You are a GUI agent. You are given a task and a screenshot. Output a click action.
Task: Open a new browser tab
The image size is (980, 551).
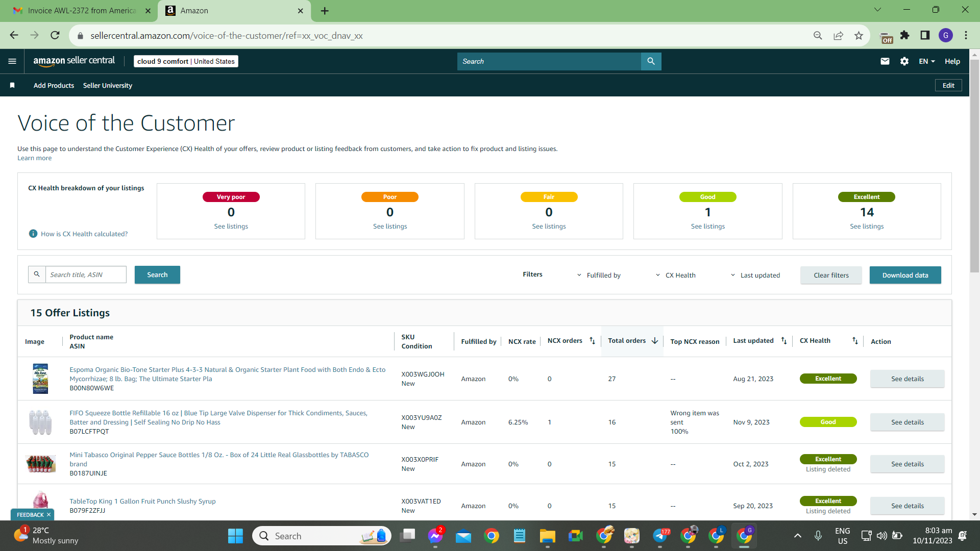click(x=325, y=11)
